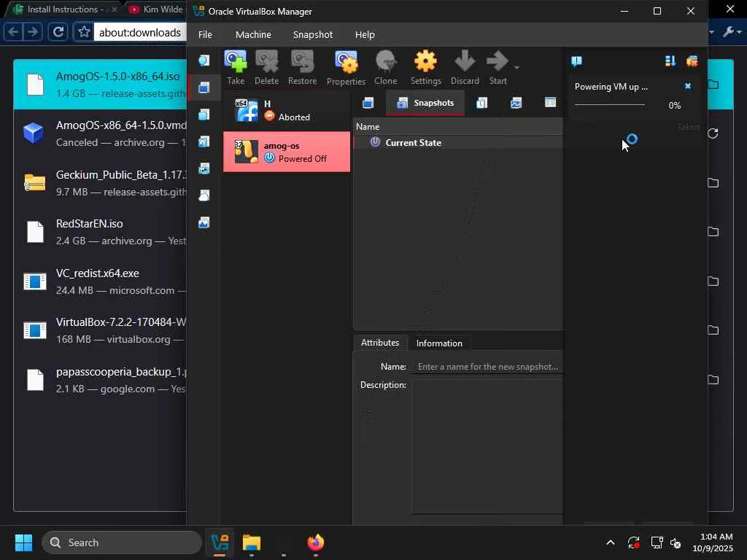The height and width of the screenshot is (560, 747).
Task: Expand the Start button dropdown arrow
Action: point(517,67)
